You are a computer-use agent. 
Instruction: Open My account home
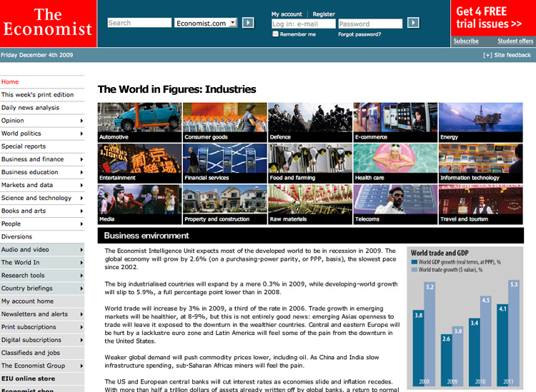coord(27,301)
